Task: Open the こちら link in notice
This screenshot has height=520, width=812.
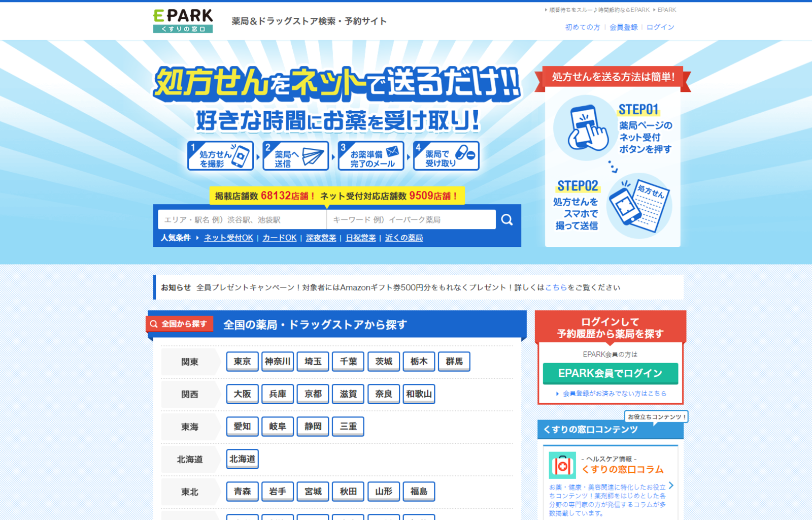Action: click(x=556, y=287)
